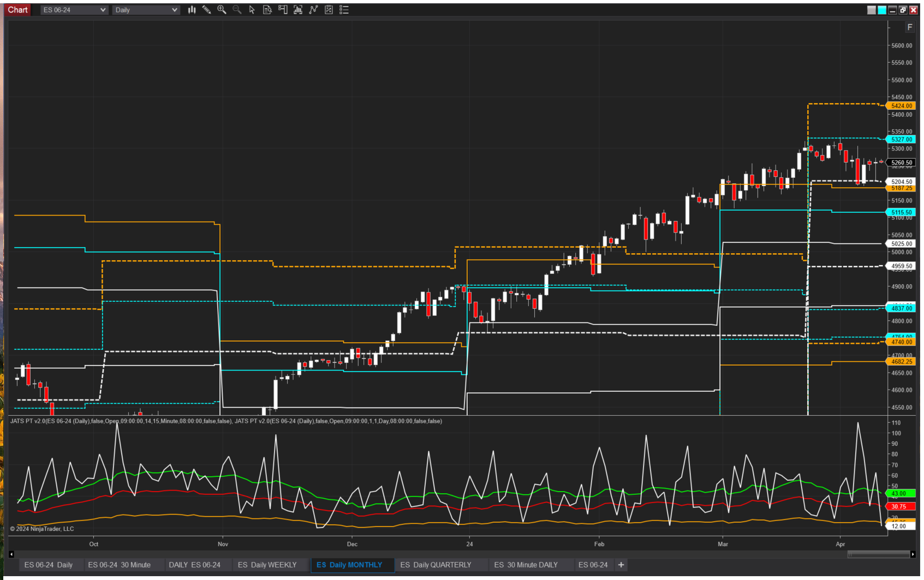This screenshot has width=924, height=580.
Task: Open the Daily interval dropdown
Action: [145, 9]
